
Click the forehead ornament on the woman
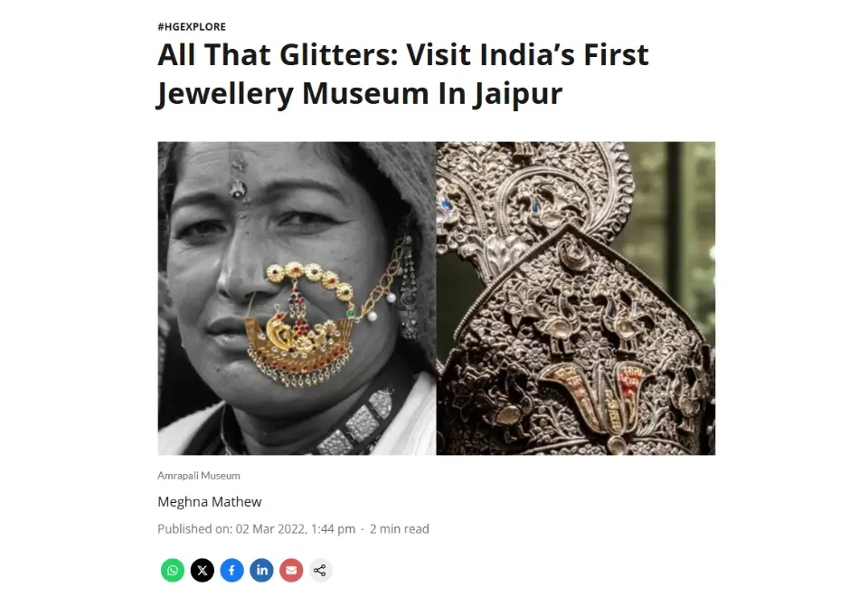pos(239,180)
